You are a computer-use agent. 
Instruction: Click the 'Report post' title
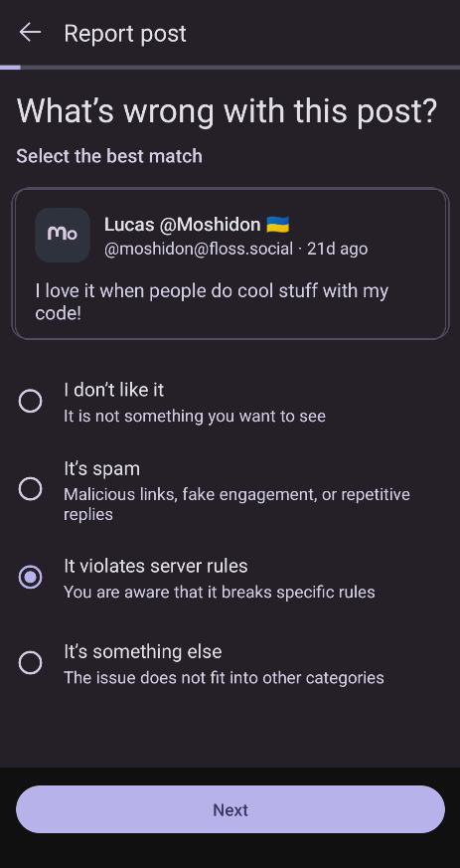coord(125,33)
